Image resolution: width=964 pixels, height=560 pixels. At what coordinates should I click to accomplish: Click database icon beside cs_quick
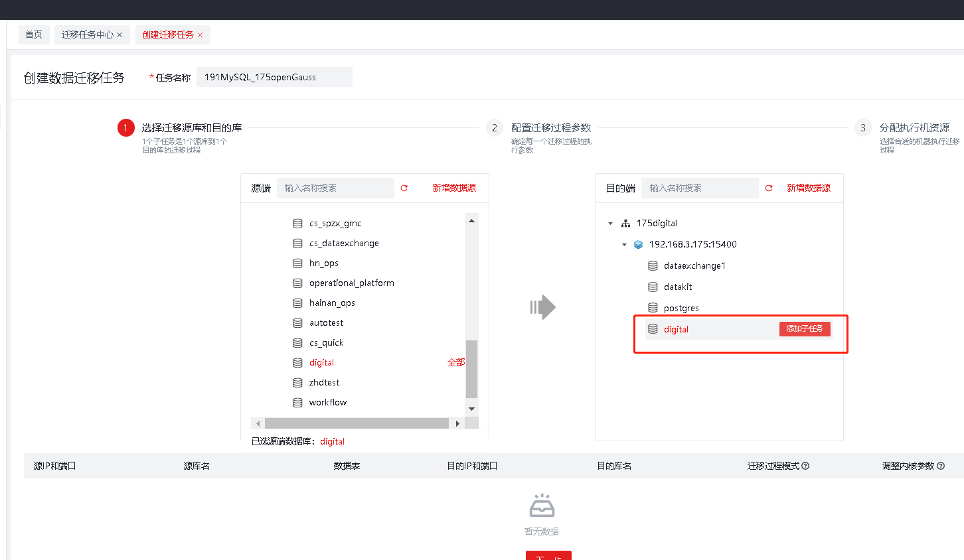297,343
